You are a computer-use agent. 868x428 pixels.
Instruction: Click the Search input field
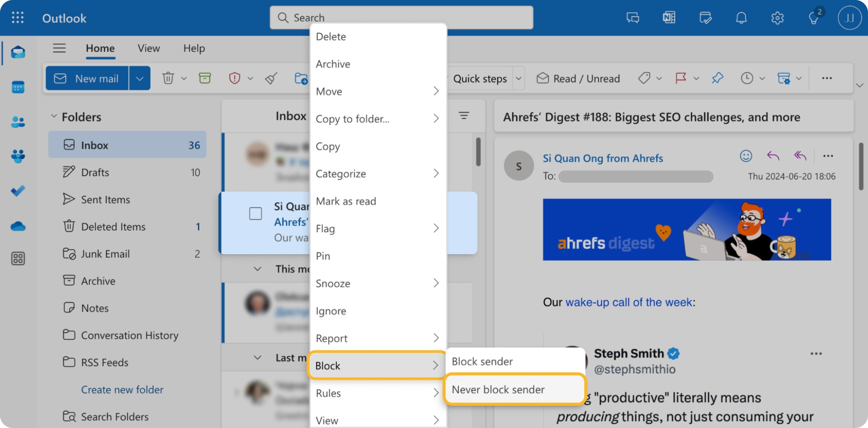(401, 18)
